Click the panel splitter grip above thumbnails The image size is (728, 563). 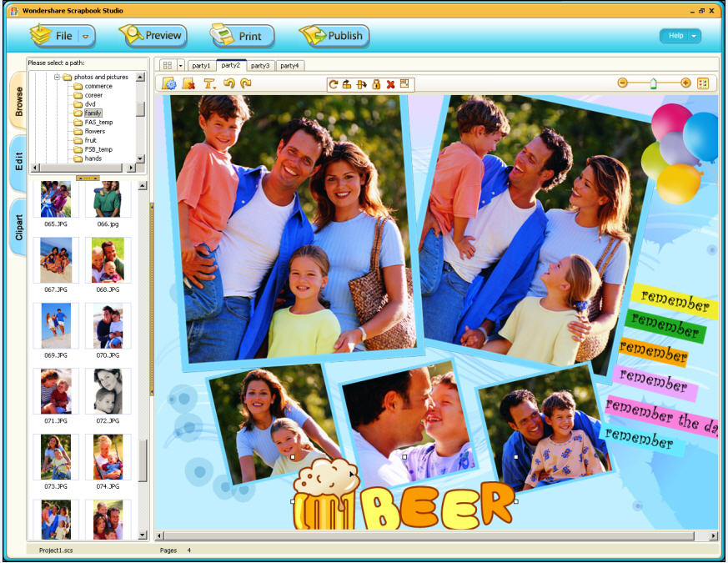point(88,178)
